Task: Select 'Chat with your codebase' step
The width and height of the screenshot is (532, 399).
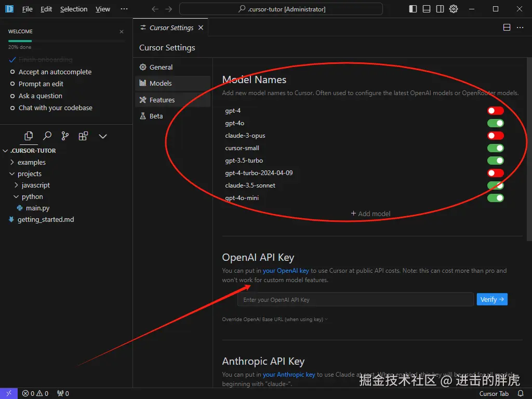Action: (x=55, y=108)
